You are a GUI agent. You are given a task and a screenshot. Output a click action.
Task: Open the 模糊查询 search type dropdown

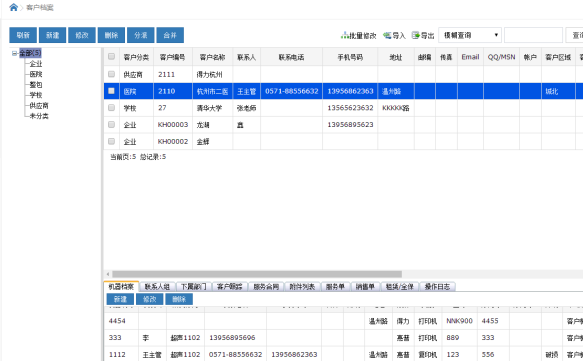tap(470, 35)
